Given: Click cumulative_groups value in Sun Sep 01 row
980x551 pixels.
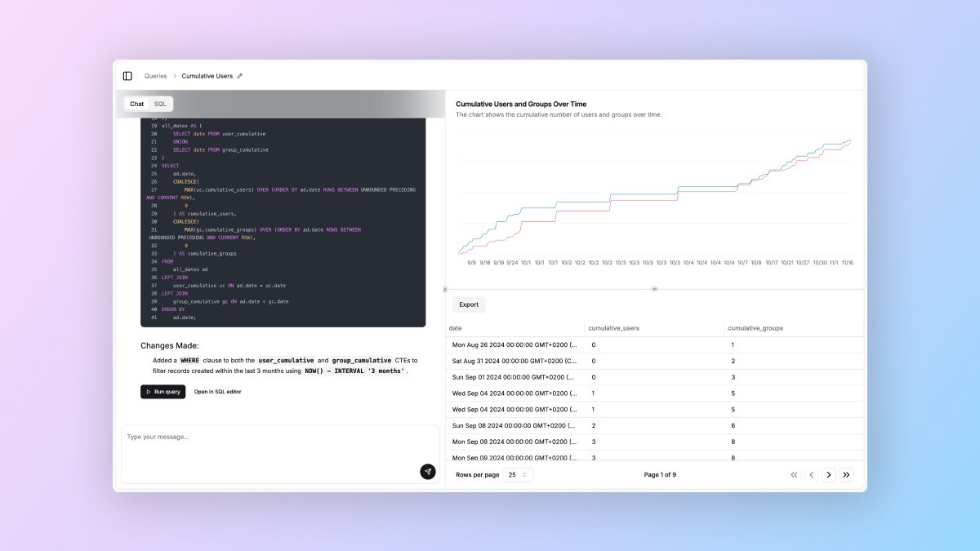Looking at the screenshot, I should click(733, 377).
